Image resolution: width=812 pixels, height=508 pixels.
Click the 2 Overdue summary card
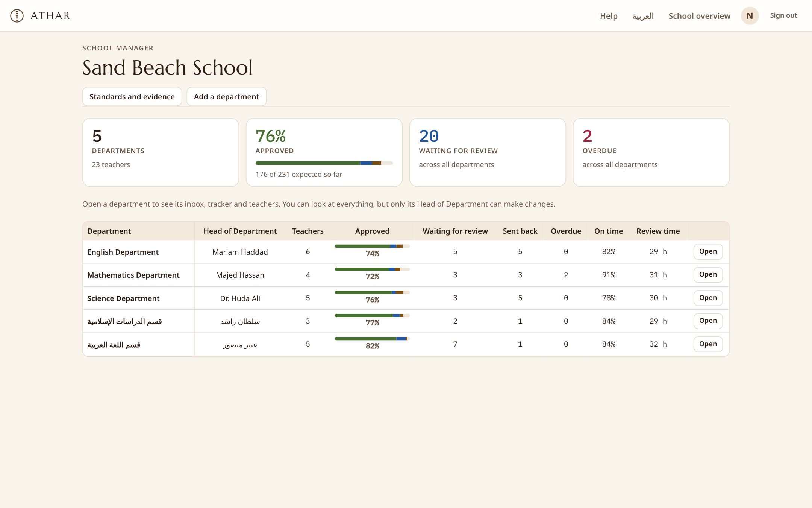[651, 152]
